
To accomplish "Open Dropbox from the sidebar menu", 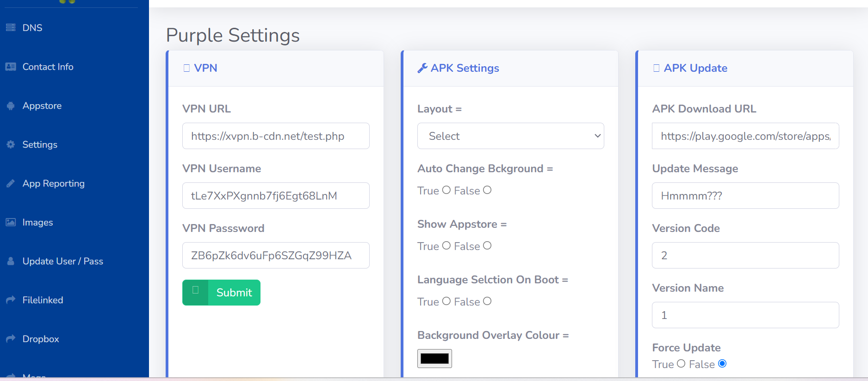I will coord(41,339).
